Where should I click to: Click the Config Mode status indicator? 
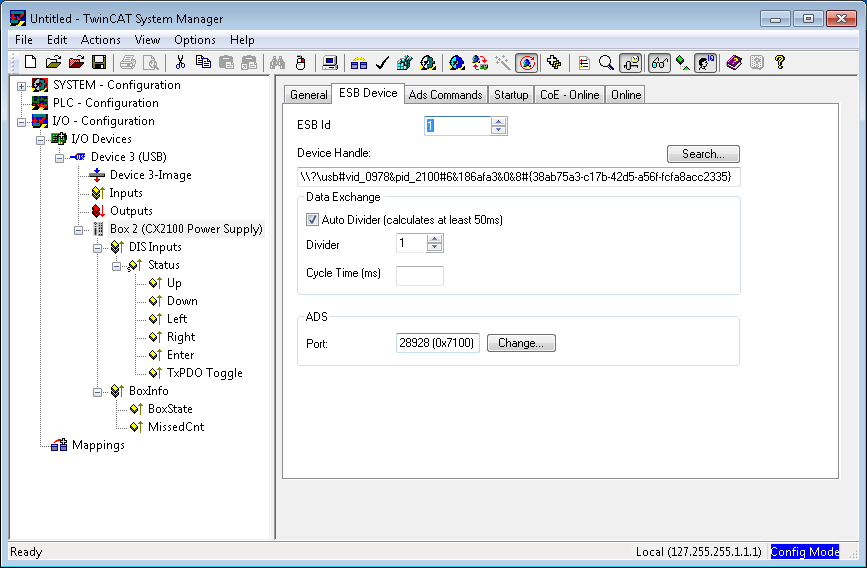pyautogui.click(x=805, y=551)
